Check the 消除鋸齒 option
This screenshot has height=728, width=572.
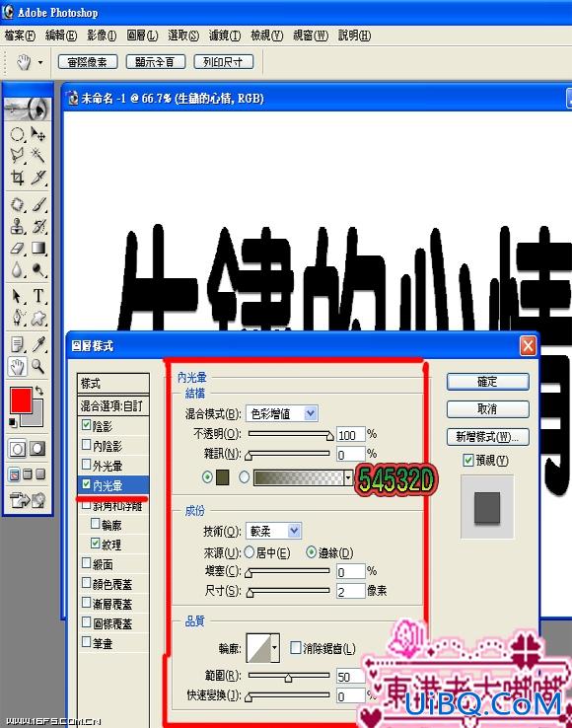[x=295, y=647]
